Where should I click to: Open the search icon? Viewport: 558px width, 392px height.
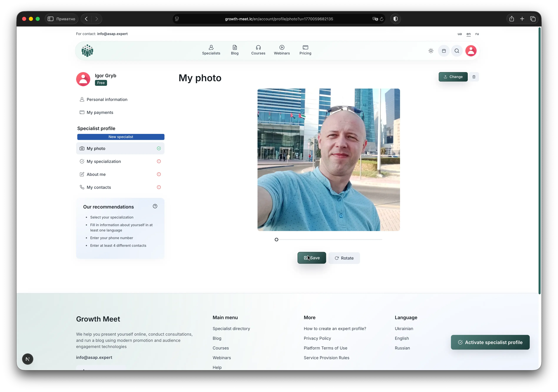(x=457, y=51)
